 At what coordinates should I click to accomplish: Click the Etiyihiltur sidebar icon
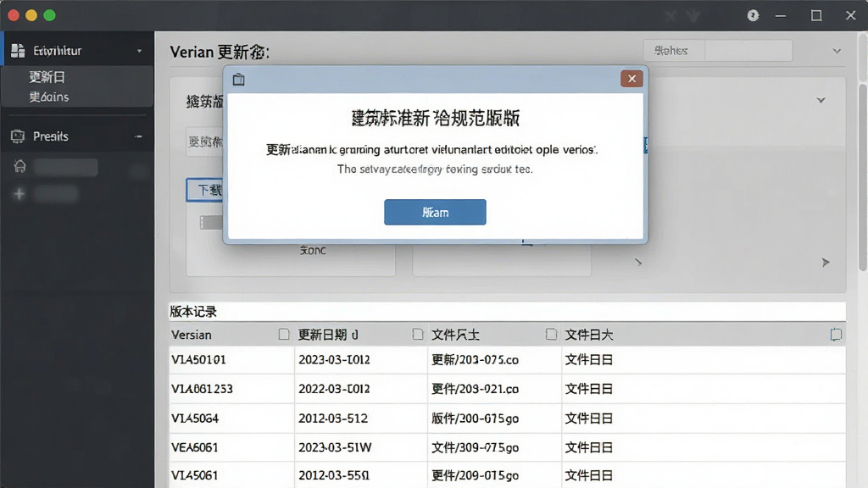(x=18, y=50)
